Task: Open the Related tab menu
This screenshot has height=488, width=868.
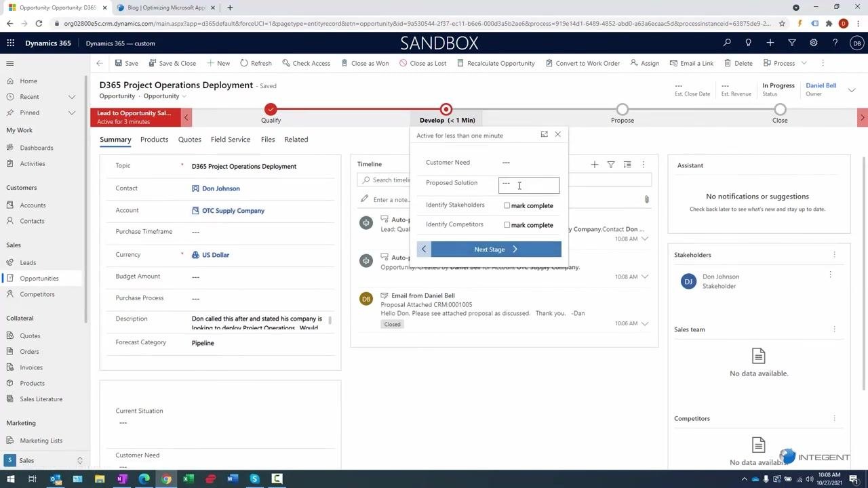Action: (296, 140)
